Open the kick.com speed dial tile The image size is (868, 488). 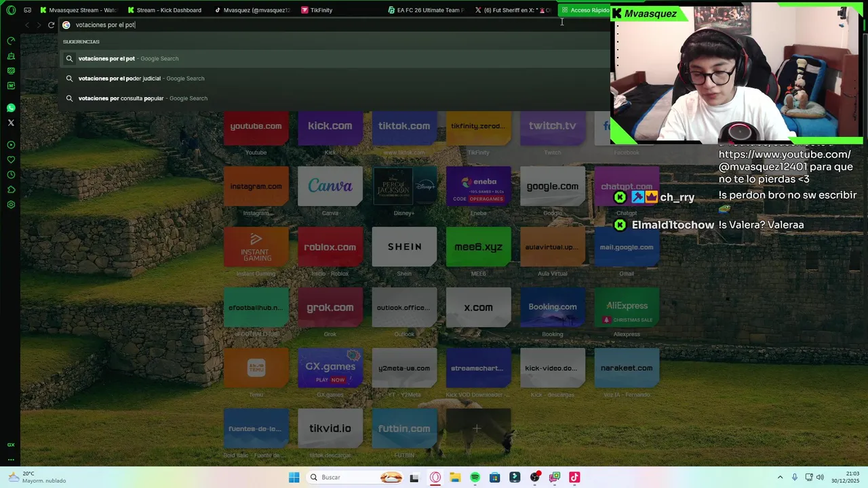coord(330,128)
